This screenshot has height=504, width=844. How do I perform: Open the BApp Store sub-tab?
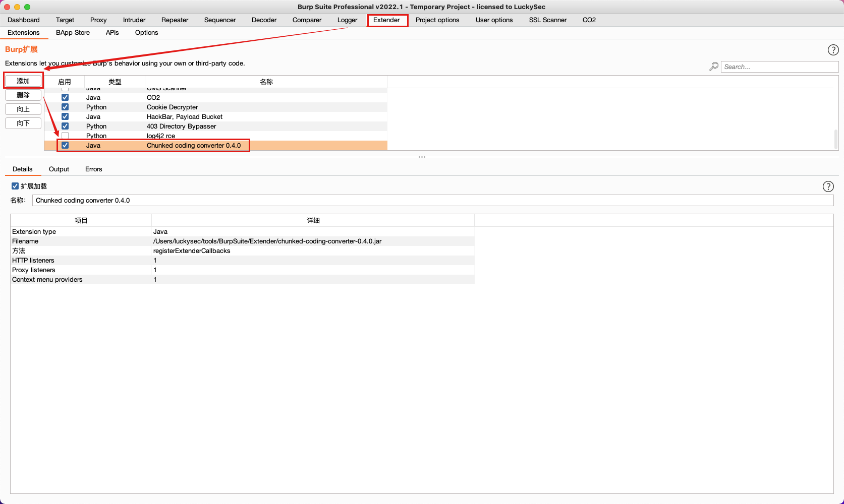click(x=73, y=33)
